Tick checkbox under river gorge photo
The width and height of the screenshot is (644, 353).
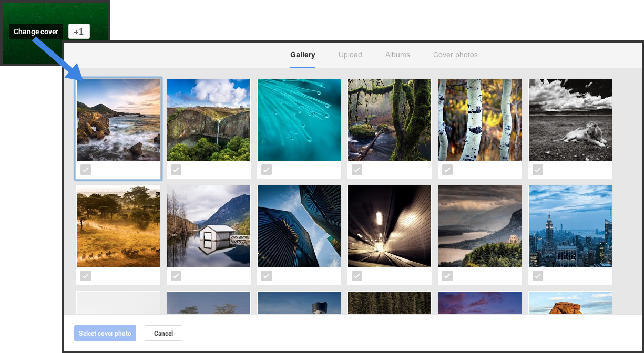tap(447, 276)
